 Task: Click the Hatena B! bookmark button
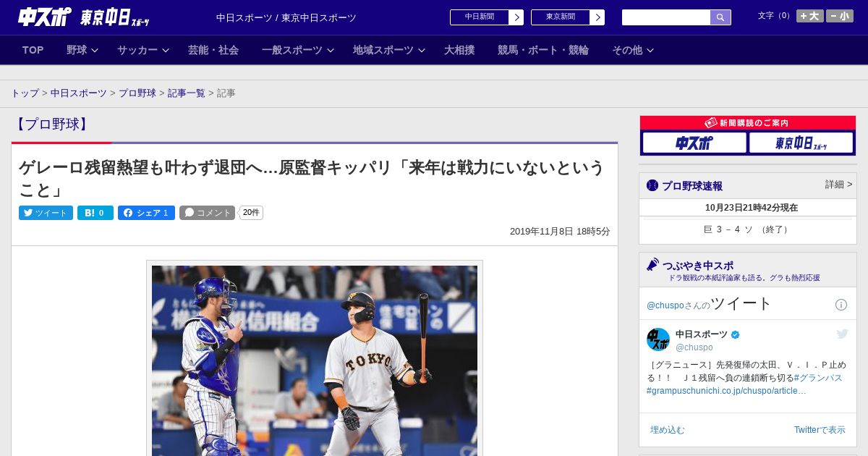[95, 213]
